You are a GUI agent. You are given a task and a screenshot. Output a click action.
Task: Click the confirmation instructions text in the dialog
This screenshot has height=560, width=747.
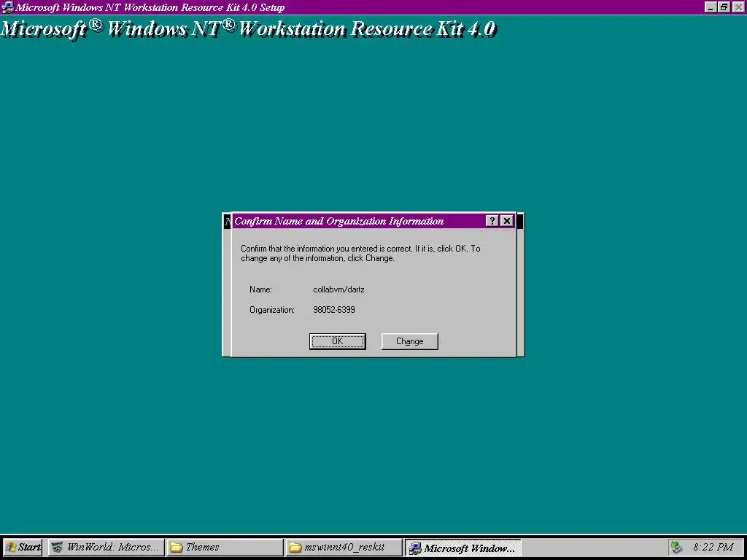(360, 253)
